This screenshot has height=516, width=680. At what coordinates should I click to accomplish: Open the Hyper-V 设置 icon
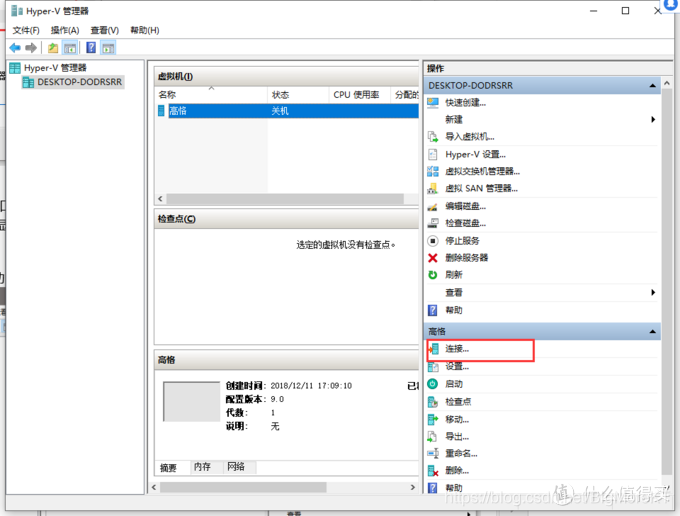tap(433, 154)
